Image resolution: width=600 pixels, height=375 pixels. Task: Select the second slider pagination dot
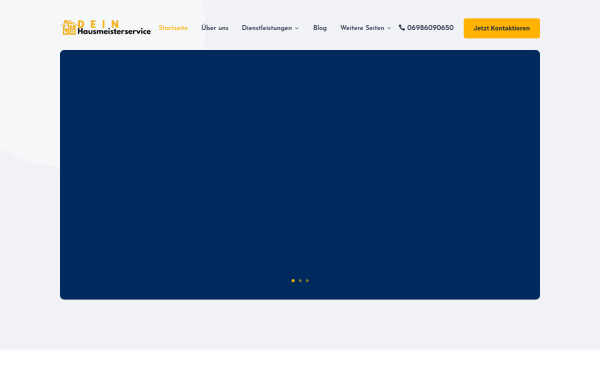pos(300,280)
